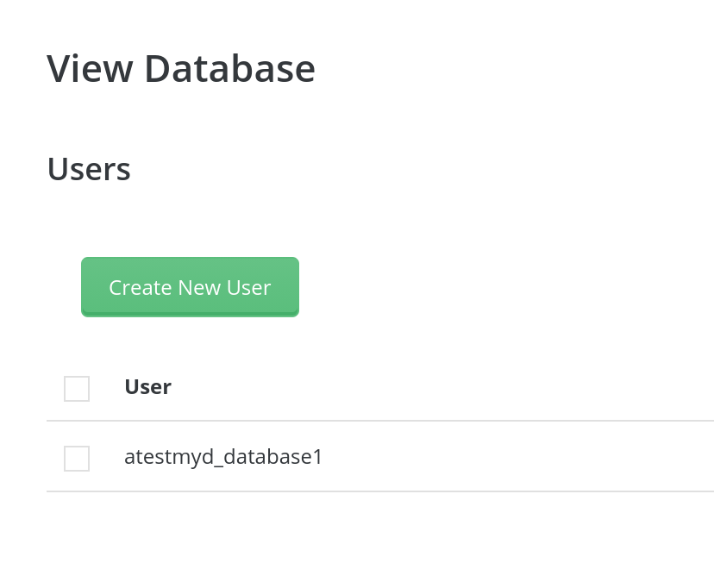
Task: Click the Create New User button
Action: click(190, 287)
